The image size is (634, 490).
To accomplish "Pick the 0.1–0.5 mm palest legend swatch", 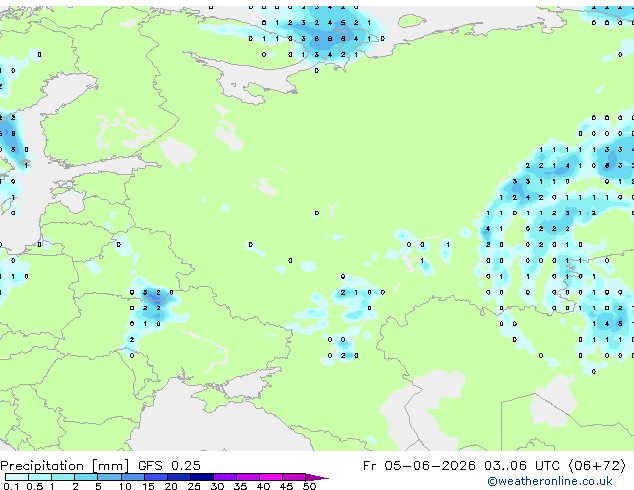I will (x=17, y=477).
